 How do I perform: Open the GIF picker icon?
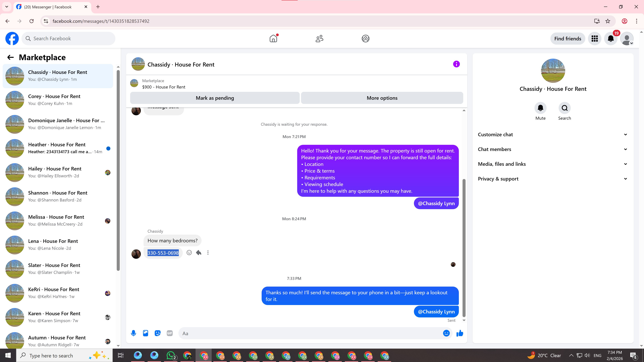(170, 333)
